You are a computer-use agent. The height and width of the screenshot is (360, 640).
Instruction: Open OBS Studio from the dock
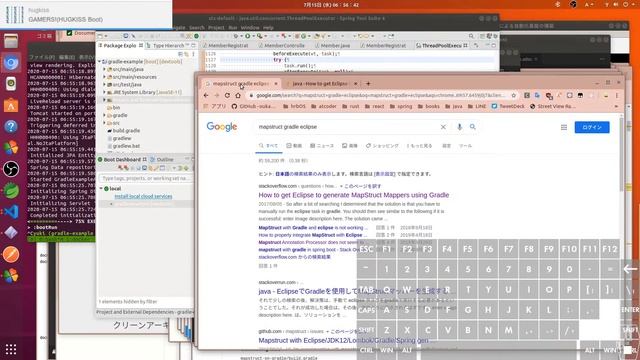[x=11, y=169]
